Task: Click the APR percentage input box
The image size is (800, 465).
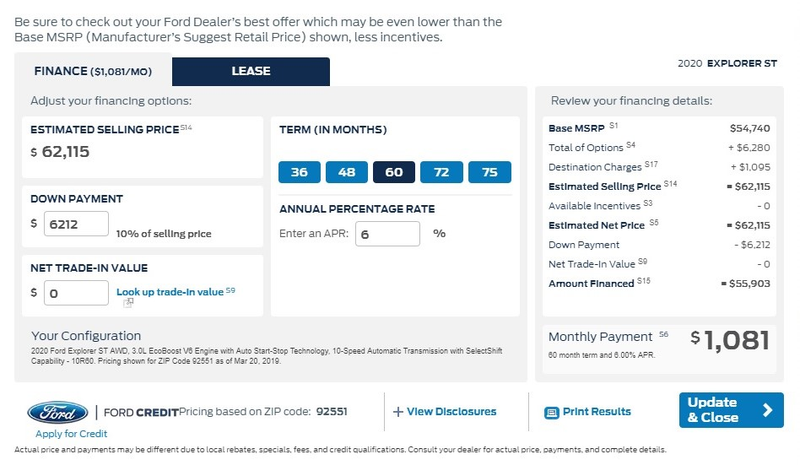Action: coord(387,234)
